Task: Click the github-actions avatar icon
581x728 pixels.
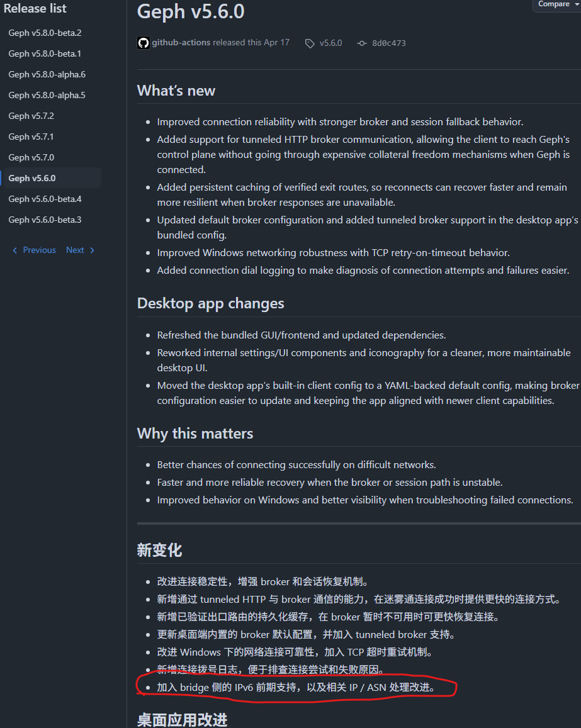Action: coord(144,43)
